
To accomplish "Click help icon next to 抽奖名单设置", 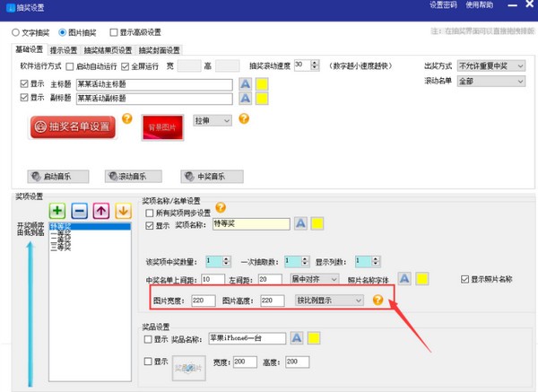I will tap(126, 118).
